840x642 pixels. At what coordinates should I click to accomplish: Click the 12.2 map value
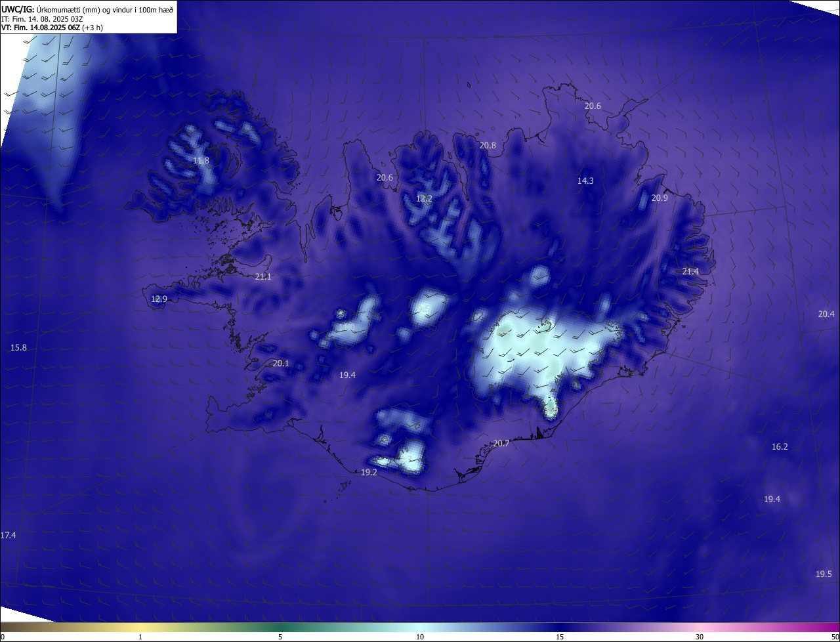(424, 198)
